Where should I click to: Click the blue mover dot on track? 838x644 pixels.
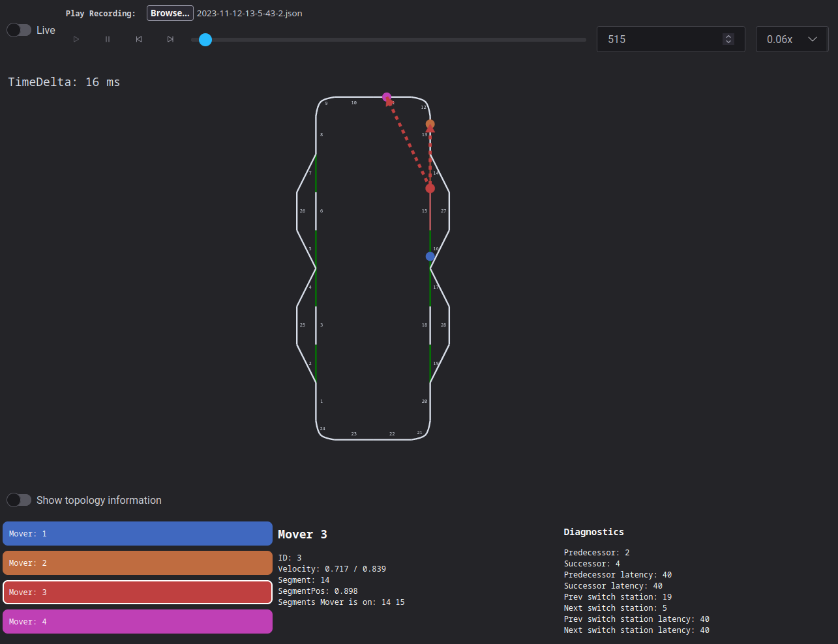[430, 256]
